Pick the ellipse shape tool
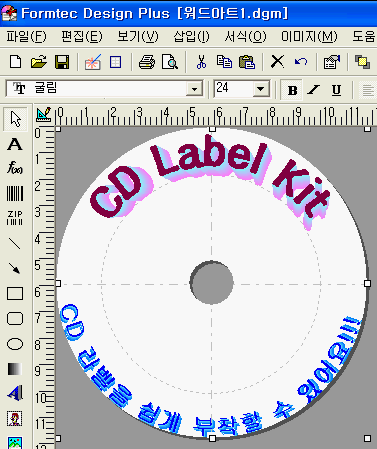Image resolution: width=377 pixels, height=449 pixels. [x=15, y=344]
